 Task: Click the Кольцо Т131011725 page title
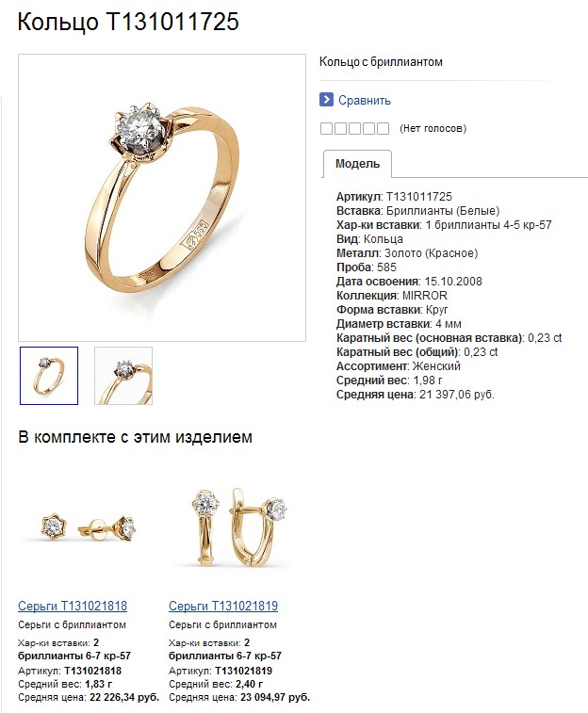point(128,22)
